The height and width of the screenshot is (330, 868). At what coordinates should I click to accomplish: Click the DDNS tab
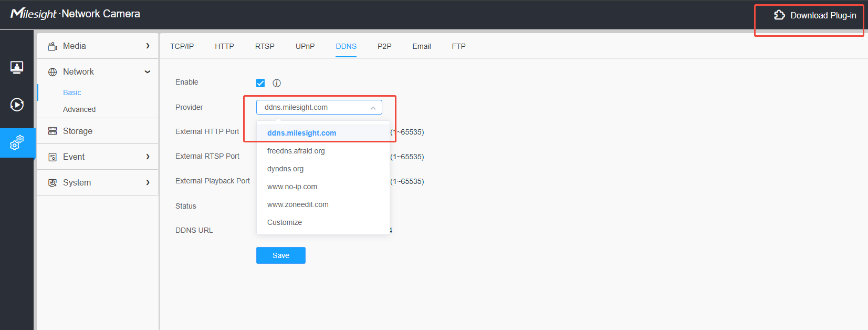[x=346, y=46]
